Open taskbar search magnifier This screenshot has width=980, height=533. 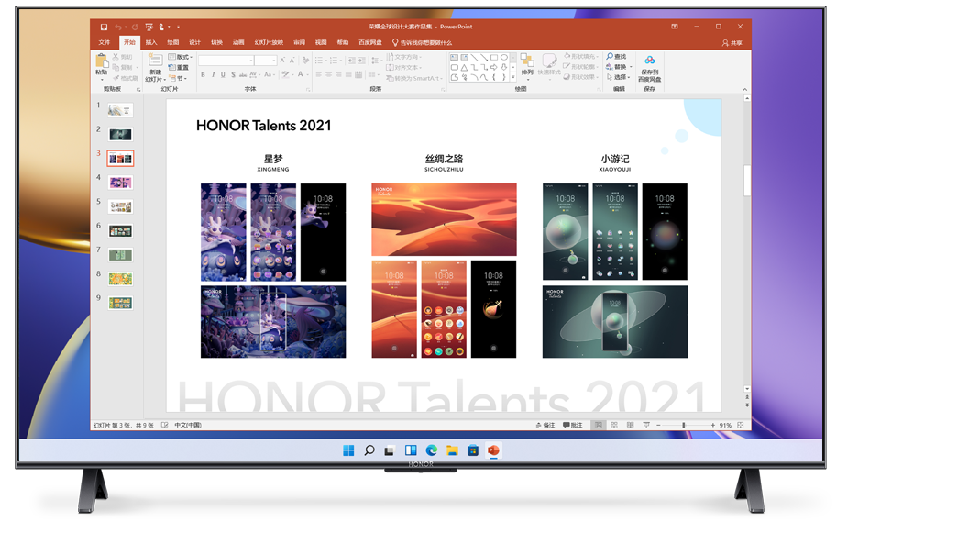click(369, 450)
